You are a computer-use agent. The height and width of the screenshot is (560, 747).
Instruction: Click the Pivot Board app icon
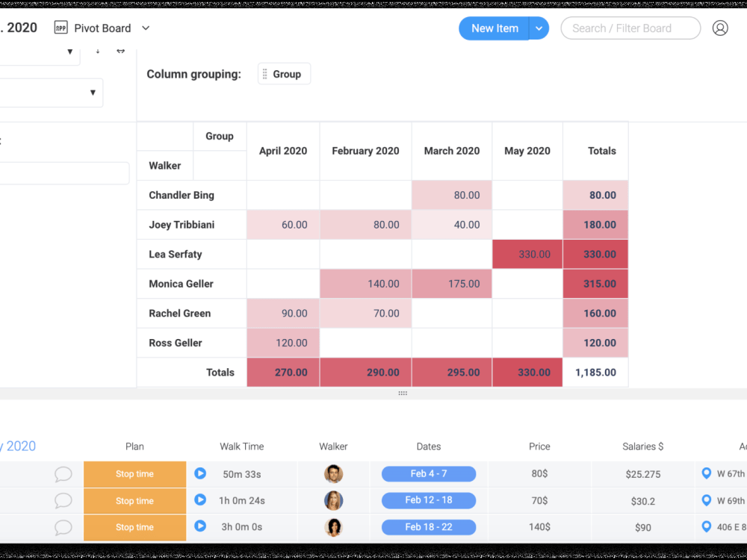pos(61,28)
